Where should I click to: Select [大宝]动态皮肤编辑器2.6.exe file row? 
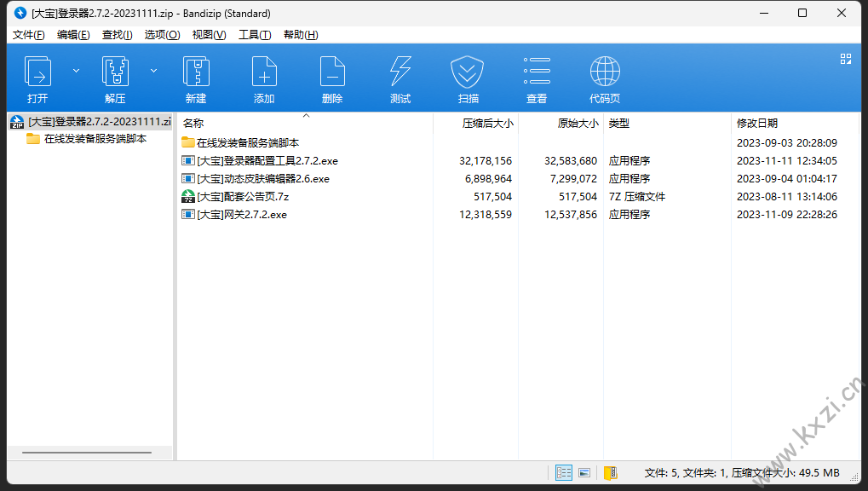[x=518, y=178]
